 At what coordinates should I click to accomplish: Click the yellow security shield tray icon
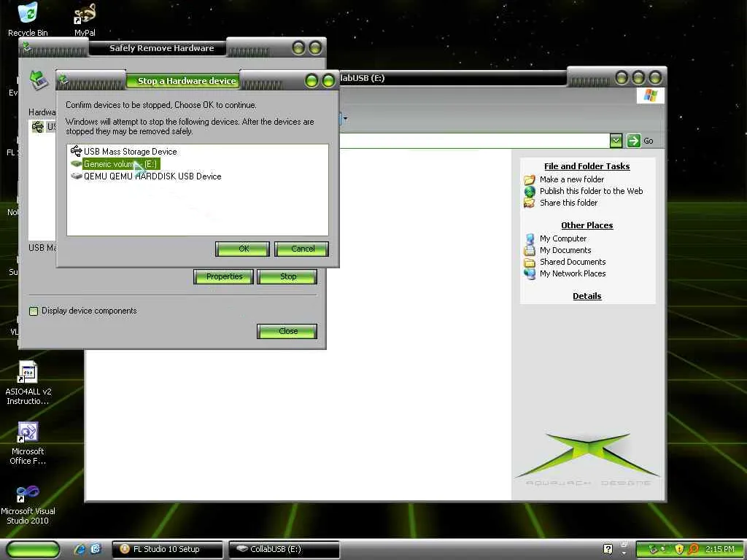(x=679, y=549)
